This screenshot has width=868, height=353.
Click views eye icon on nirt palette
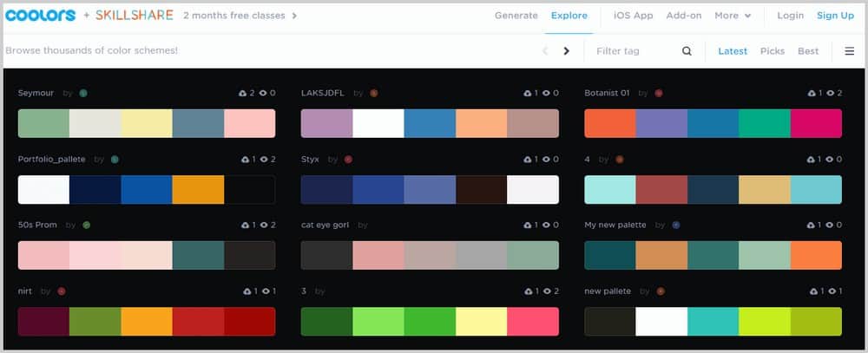(x=264, y=291)
